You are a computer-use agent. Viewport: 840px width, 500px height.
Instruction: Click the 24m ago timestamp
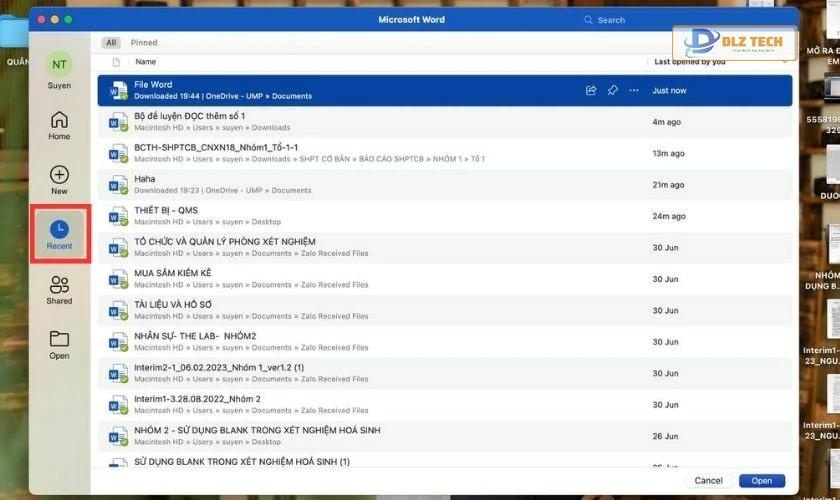[669, 216]
